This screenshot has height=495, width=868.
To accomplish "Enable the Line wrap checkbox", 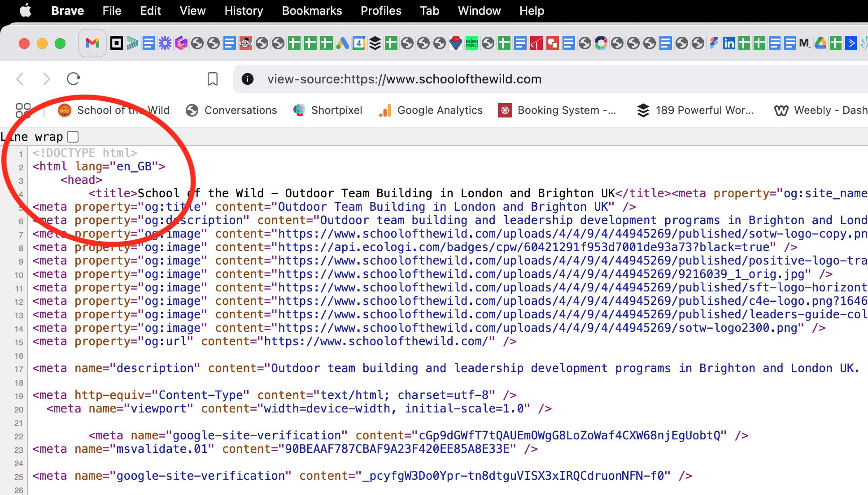I will [73, 137].
